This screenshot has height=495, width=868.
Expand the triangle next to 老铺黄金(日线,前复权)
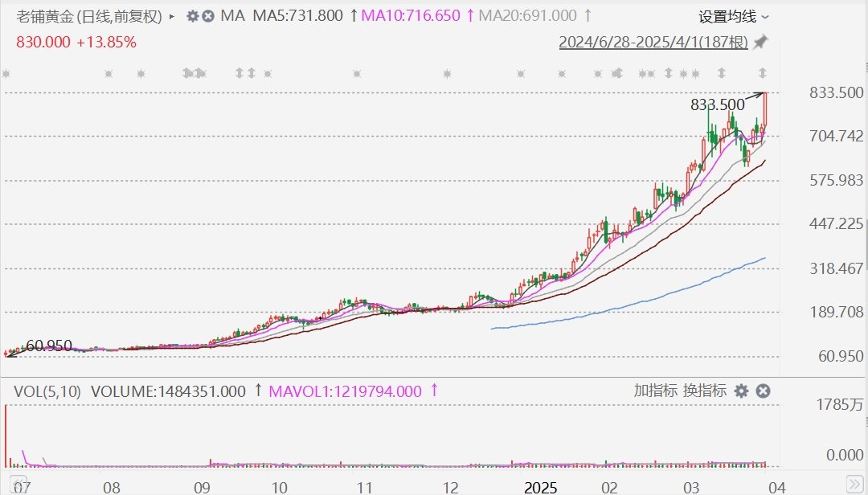pyautogui.click(x=172, y=17)
